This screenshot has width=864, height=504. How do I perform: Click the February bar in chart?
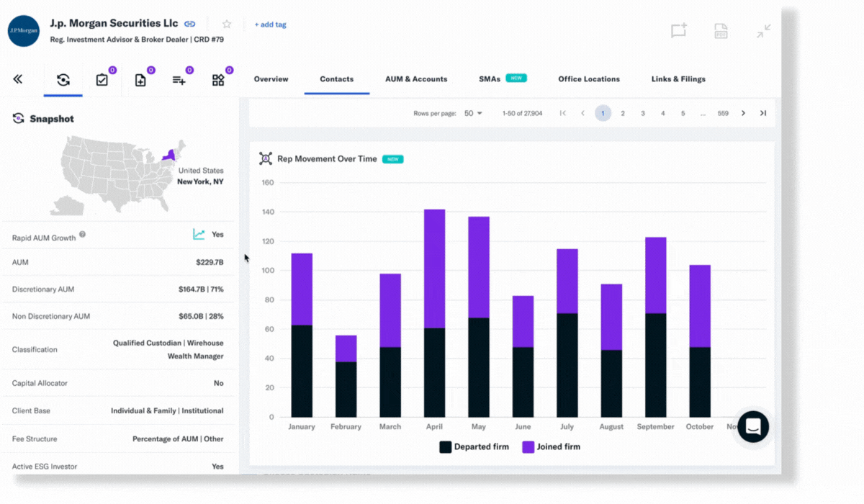[346, 376]
